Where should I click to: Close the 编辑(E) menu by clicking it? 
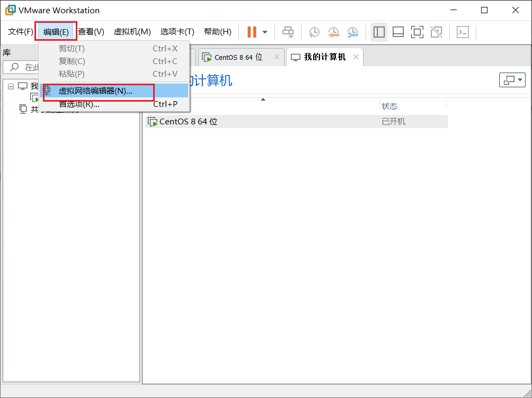coord(56,32)
